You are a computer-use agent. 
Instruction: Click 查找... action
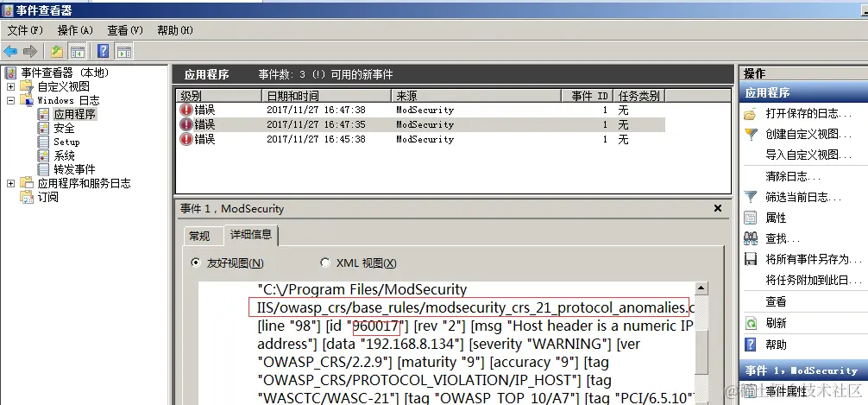pos(783,239)
